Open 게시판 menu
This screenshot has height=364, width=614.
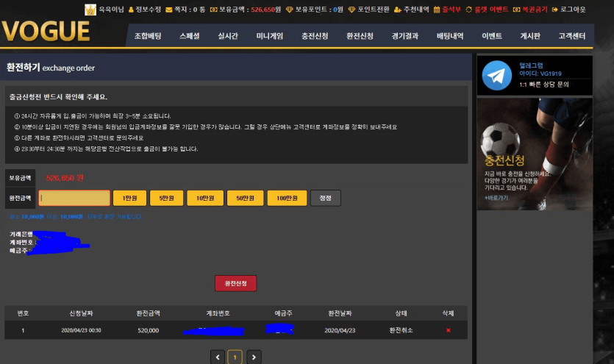[530, 36]
